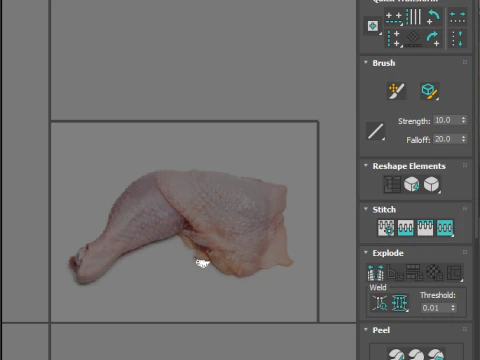Click the Falloff value field

(446, 139)
